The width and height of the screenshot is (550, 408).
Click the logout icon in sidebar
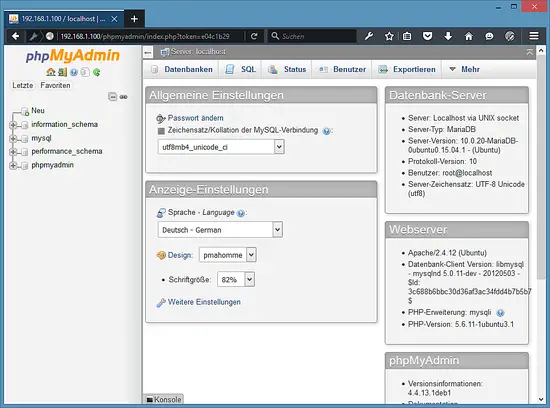click(62, 72)
